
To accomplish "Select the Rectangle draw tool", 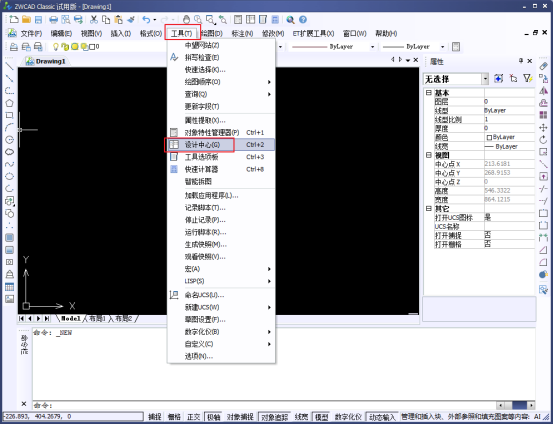I will click(x=10, y=115).
